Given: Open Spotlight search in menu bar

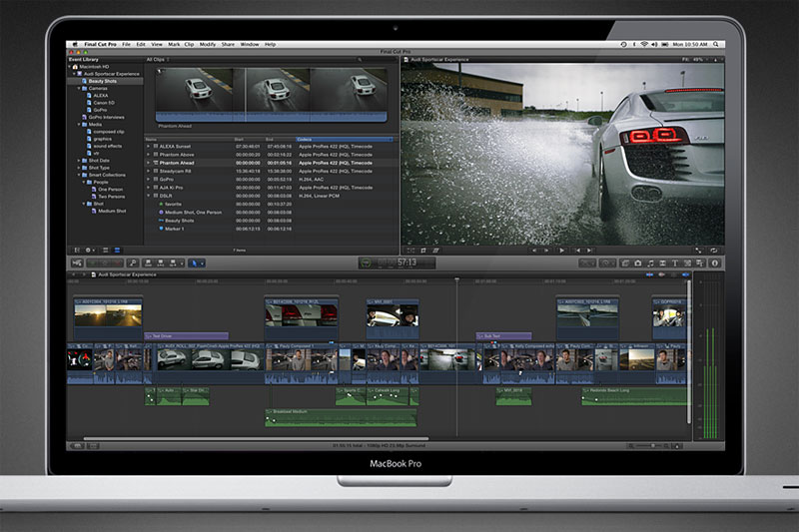Looking at the screenshot, I should point(716,44).
